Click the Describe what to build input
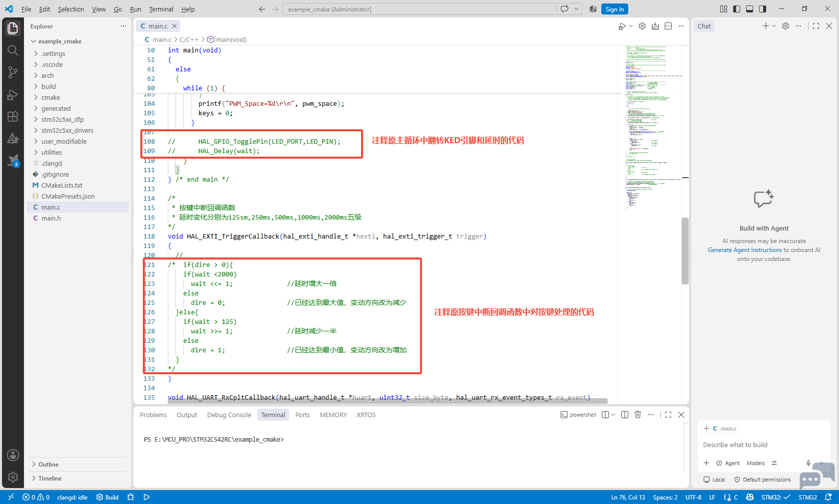Viewport: 839px width, 504px height. [764, 445]
